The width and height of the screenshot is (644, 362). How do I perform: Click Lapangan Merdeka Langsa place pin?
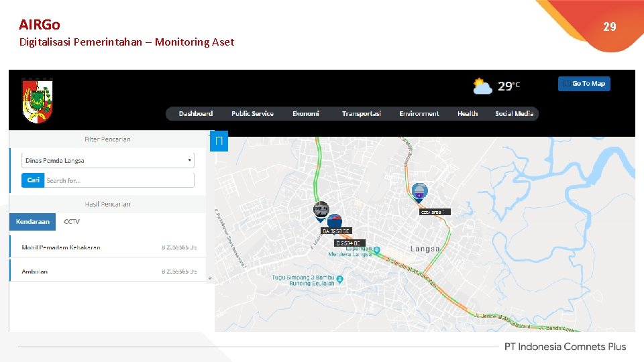coord(376,249)
